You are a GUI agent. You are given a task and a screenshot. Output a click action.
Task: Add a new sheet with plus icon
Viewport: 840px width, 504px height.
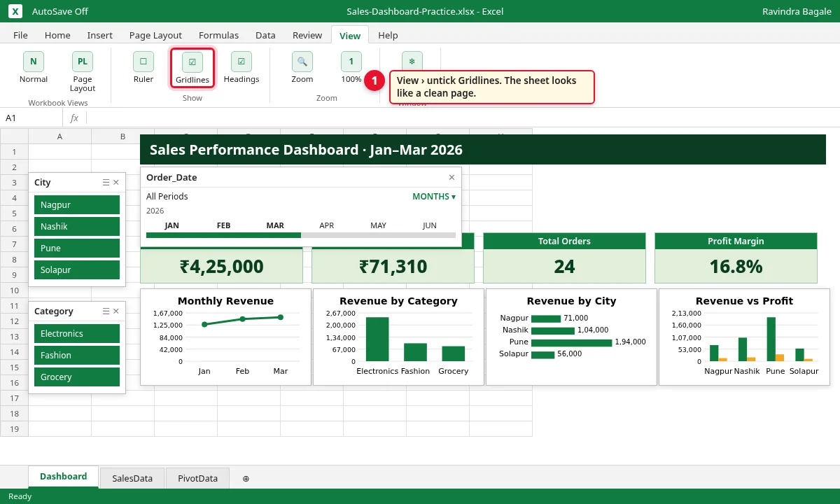coord(246,478)
